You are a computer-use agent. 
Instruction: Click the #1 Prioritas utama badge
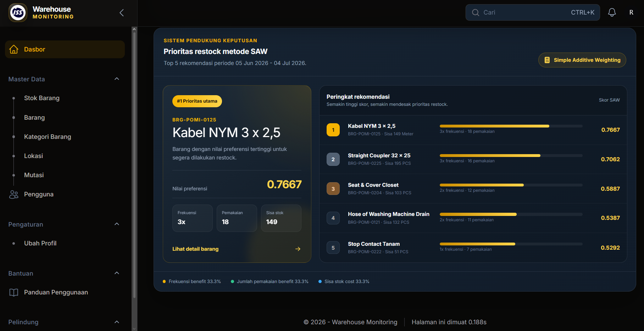[x=197, y=101]
